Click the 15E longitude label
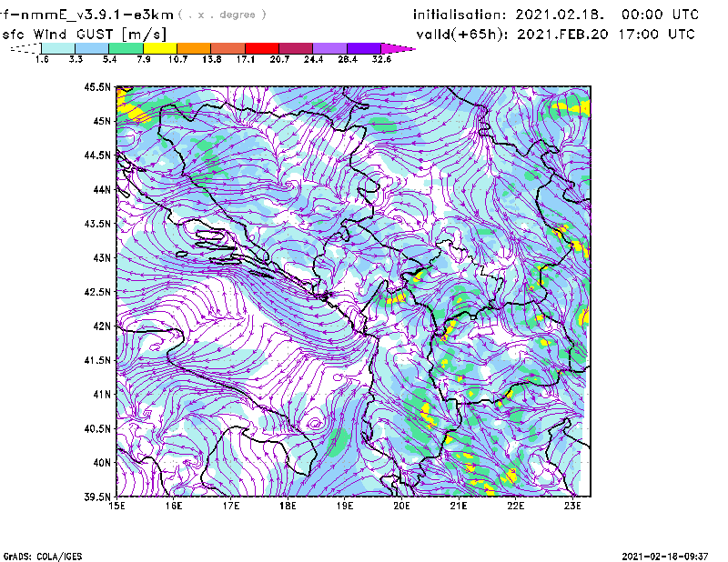 click(116, 506)
